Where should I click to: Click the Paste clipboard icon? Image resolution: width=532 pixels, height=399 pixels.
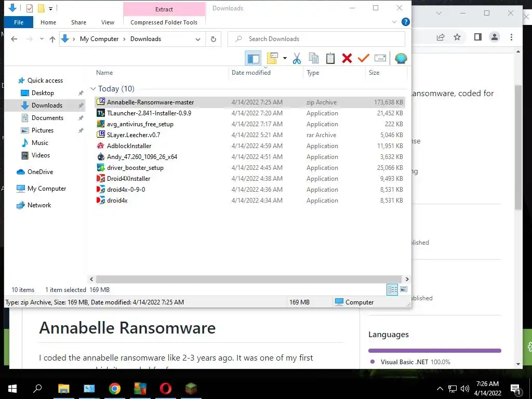[330, 58]
